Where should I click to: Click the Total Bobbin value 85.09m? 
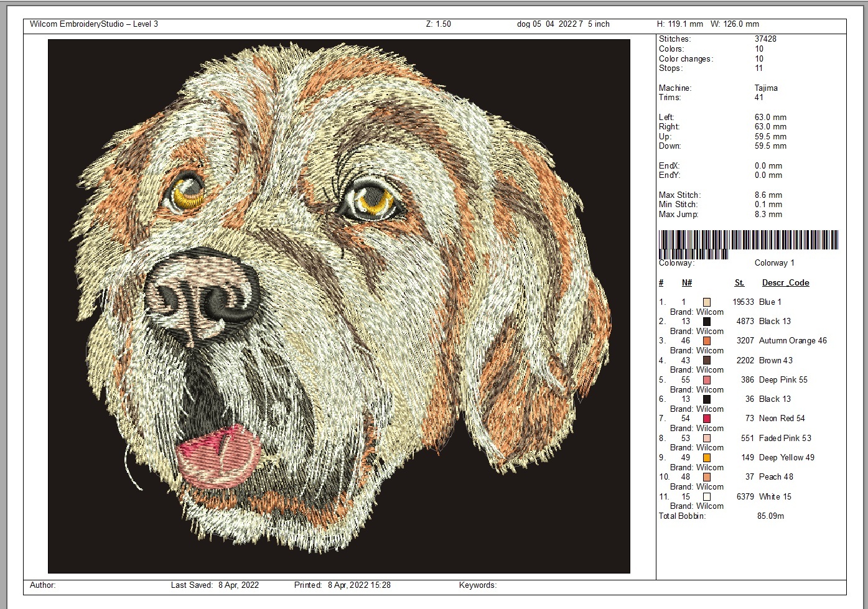pyautogui.click(x=770, y=516)
